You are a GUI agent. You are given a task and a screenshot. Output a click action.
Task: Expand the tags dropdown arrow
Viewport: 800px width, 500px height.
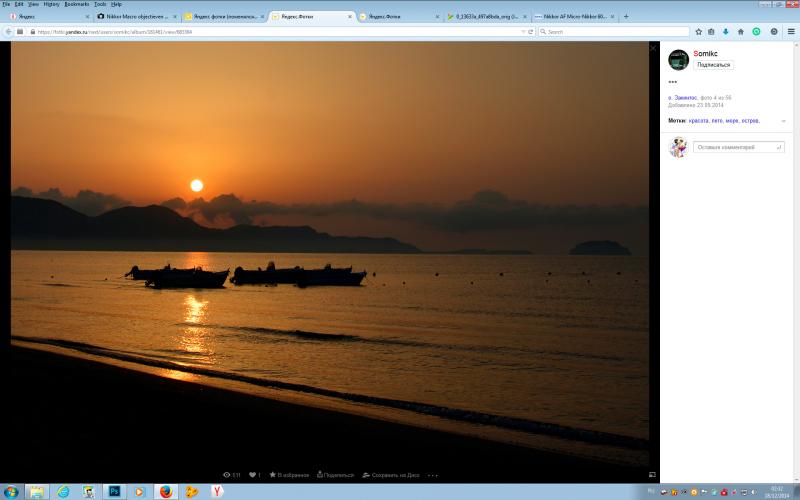click(783, 121)
